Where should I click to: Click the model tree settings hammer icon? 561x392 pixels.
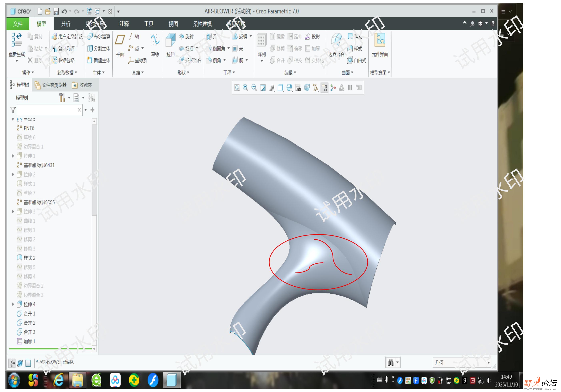point(62,98)
